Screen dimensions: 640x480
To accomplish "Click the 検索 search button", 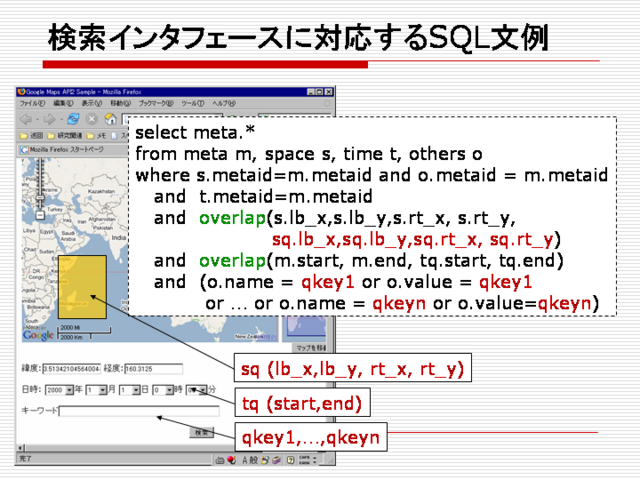I will [x=202, y=432].
